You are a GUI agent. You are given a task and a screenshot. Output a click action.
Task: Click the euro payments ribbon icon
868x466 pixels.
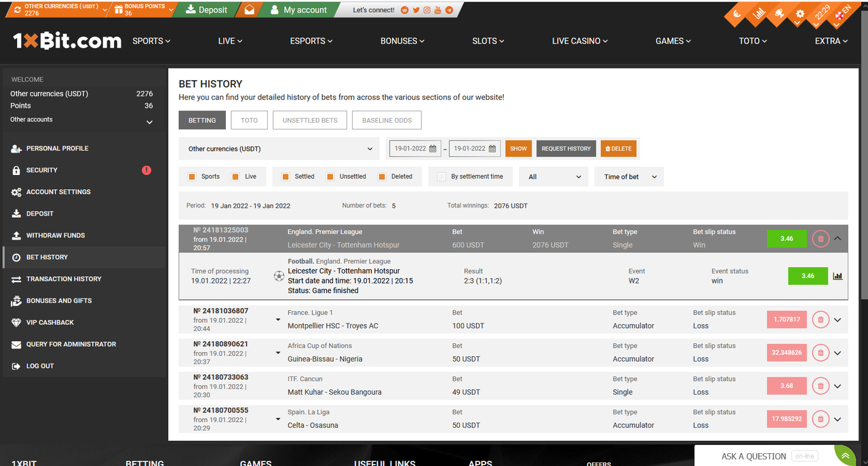[738, 14]
